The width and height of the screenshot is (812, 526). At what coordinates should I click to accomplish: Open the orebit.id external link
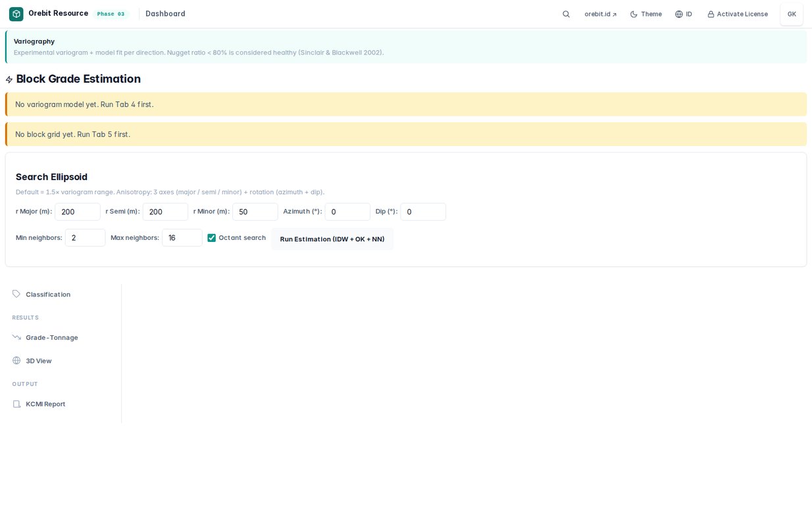click(600, 14)
